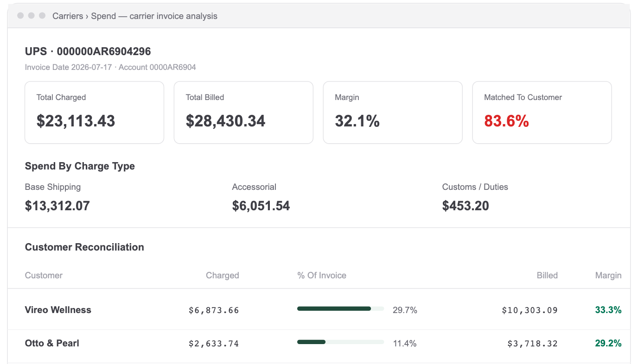Sort by the Customer column header
Viewport: 638px width, 364px height.
pyautogui.click(x=44, y=275)
